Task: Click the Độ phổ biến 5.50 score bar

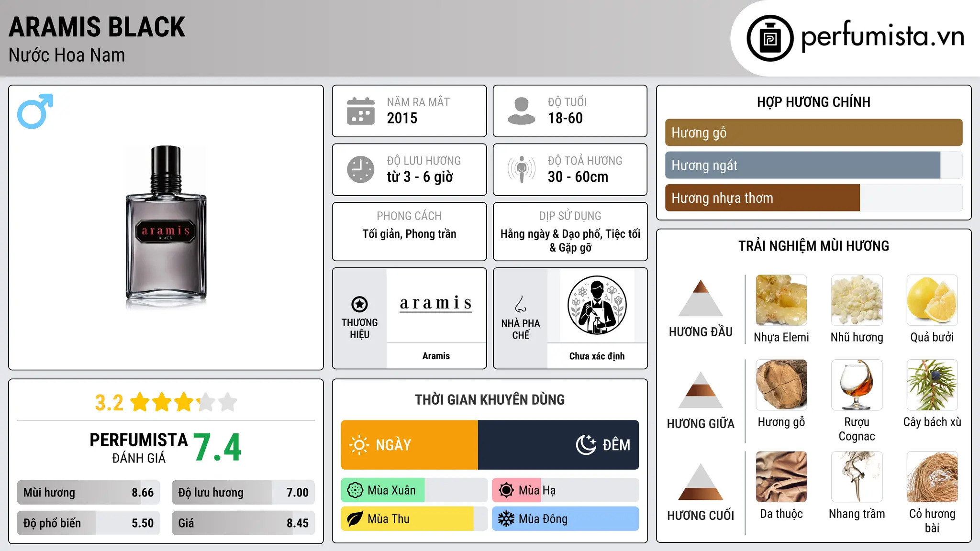Action: pos(89,523)
